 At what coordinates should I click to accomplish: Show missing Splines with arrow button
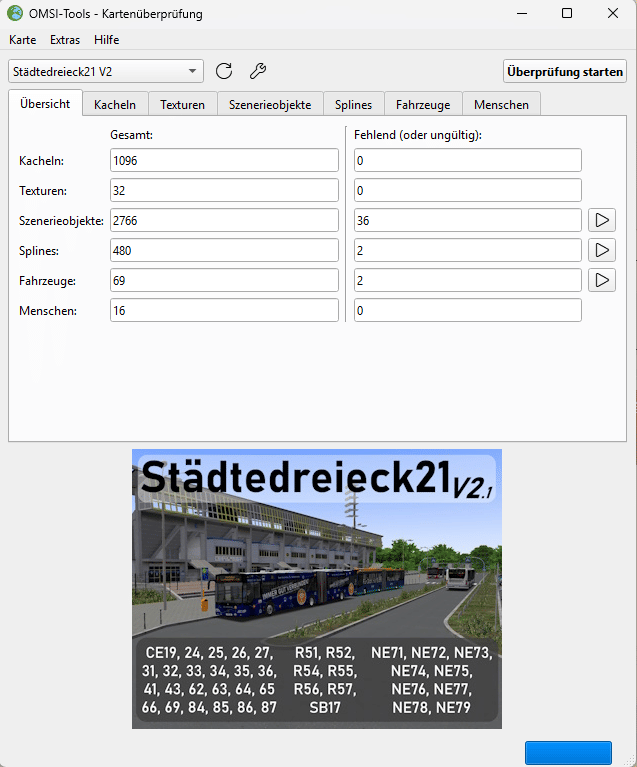coord(601,250)
